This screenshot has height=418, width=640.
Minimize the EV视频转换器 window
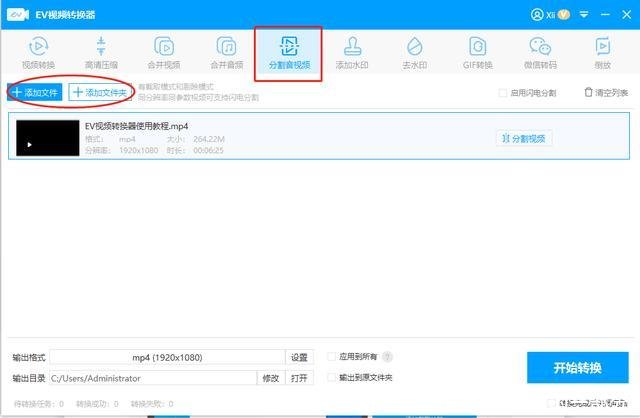pyautogui.click(x=605, y=15)
